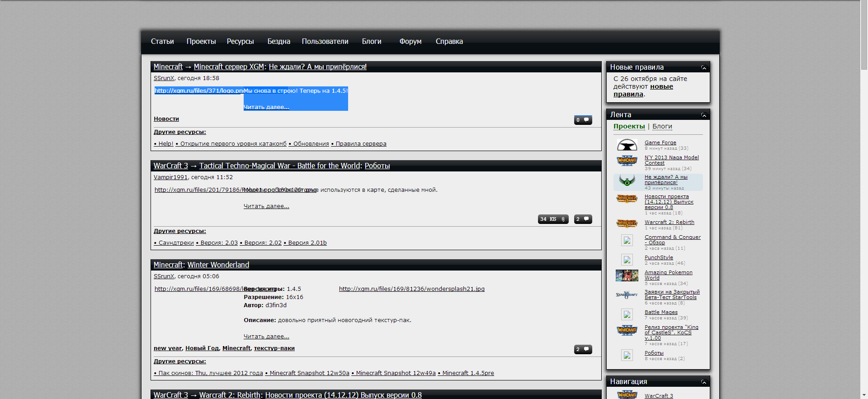Click Читать далее in the Роботы post
Image resolution: width=868 pixels, height=399 pixels.
coord(266,206)
